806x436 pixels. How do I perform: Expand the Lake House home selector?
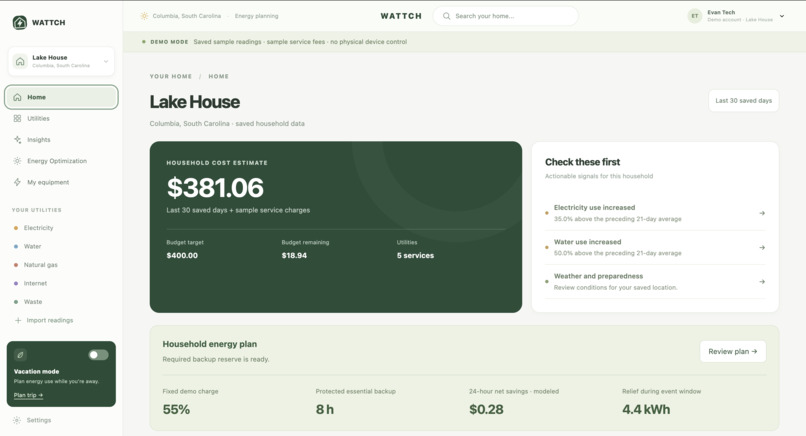pos(61,61)
